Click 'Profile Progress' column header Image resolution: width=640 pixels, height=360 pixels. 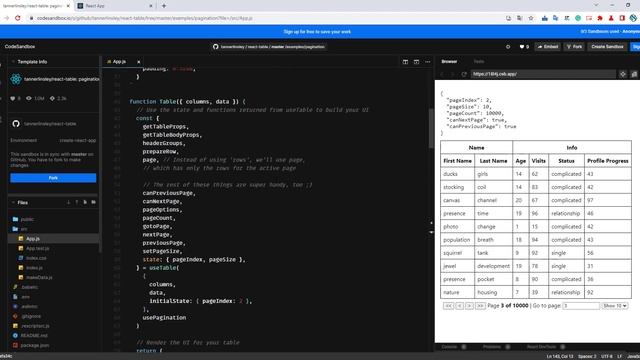pyautogui.click(x=608, y=161)
